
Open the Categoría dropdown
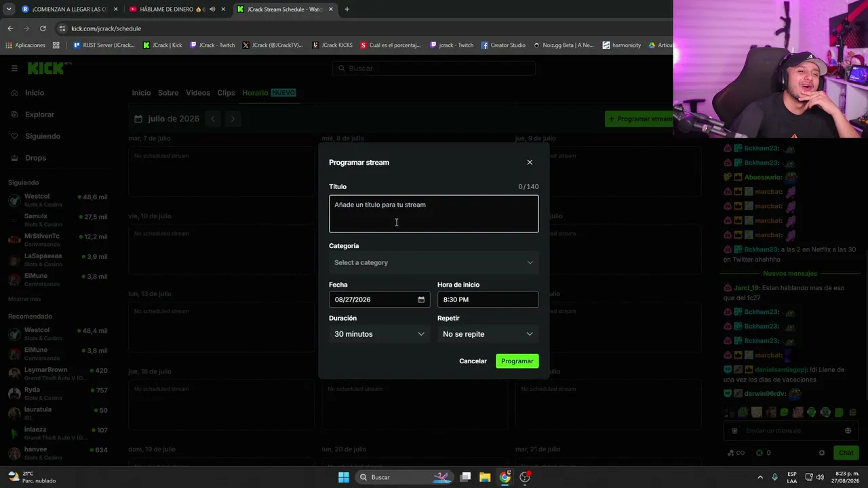[434, 263]
